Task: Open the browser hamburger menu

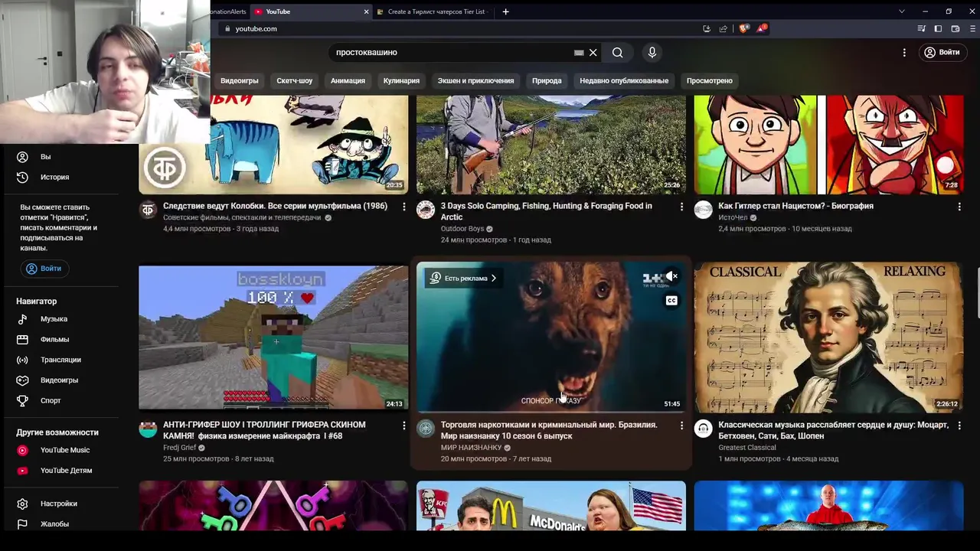Action: coord(972,28)
